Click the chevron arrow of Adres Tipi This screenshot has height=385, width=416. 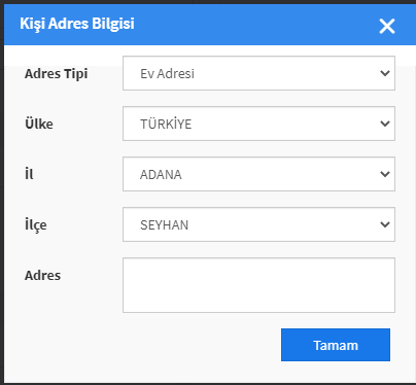385,73
